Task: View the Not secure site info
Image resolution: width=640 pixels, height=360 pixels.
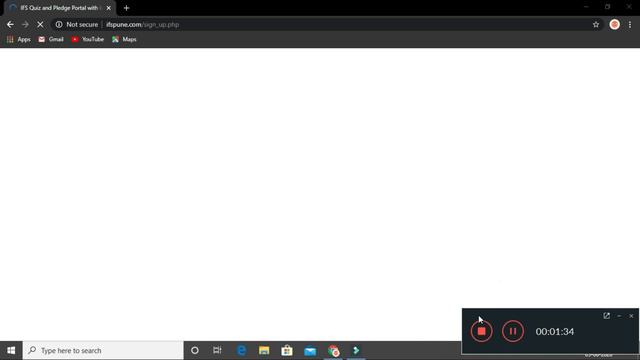Action: pos(77,24)
